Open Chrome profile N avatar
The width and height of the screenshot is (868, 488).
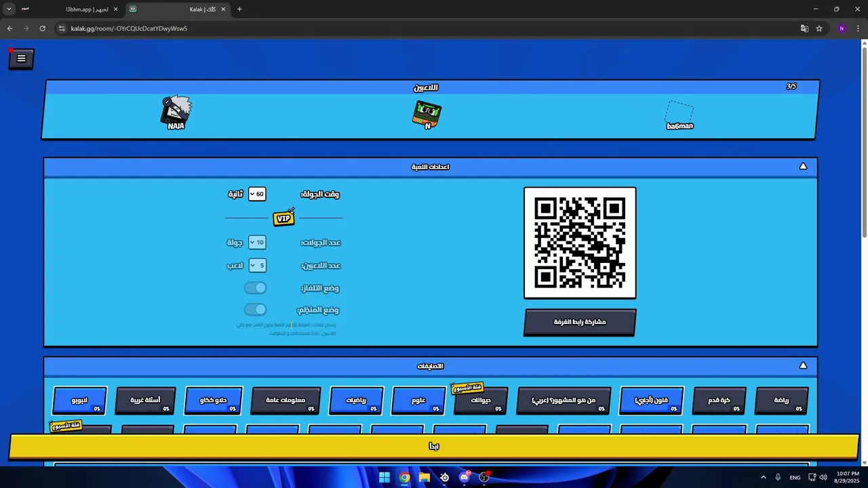click(842, 28)
